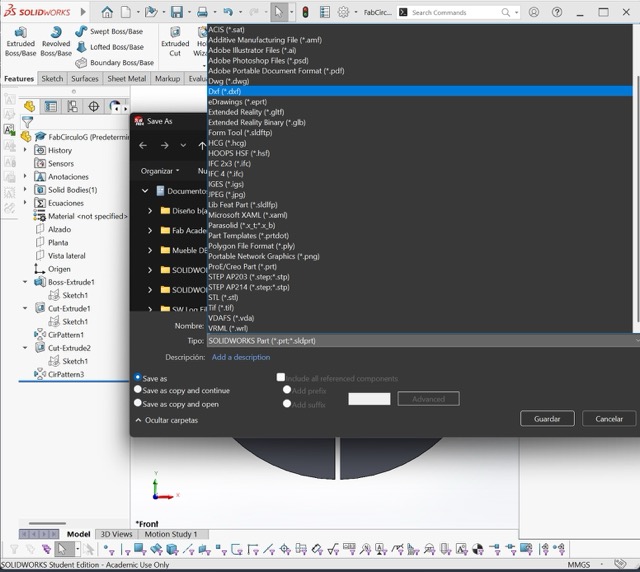Click the Cancelar button
The height and width of the screenshot is (572, 640).
coord(609,418)
